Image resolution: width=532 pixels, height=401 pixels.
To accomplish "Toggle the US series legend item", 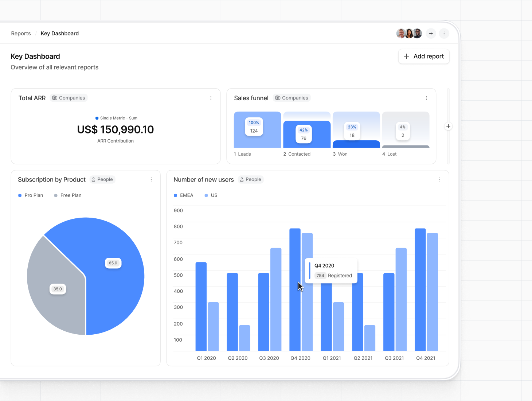I will [x=211, y=195].
